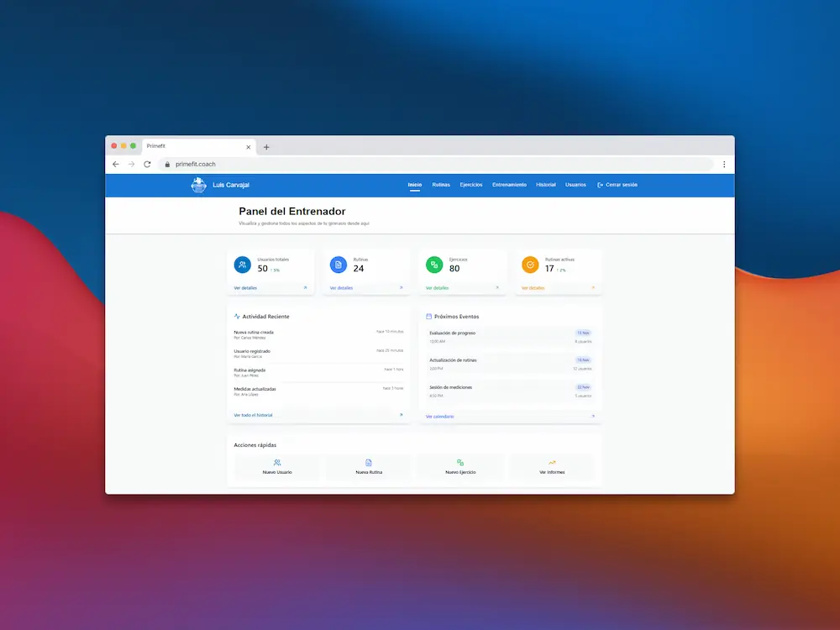Open a new browser tab with plus
Image resolution: width=840 pixels, height=630 pixels.
[x=266, y=147]
